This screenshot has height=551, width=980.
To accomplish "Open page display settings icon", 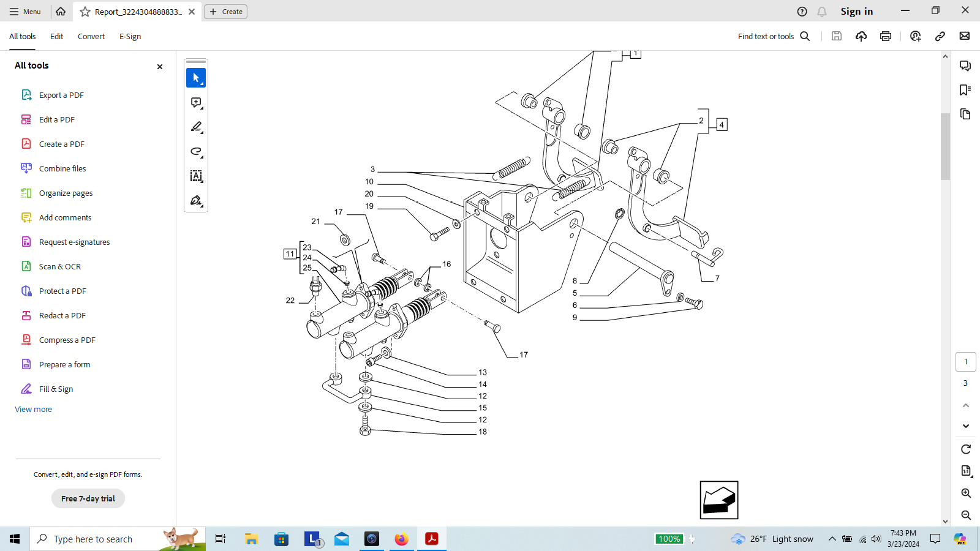I will pos(966,471).
